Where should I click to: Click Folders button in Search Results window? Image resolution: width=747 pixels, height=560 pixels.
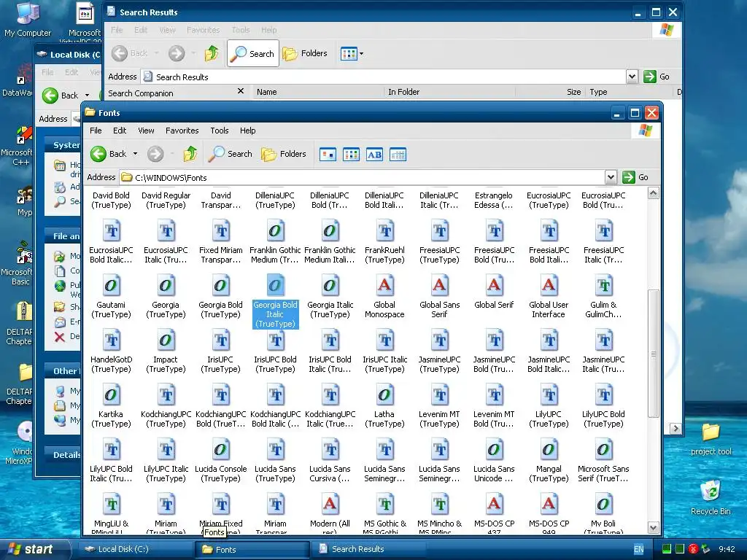click(x=305, y=53)
